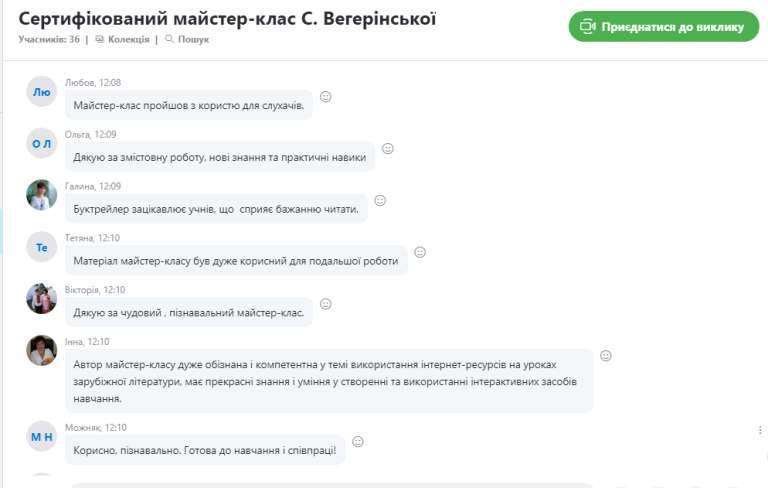
Task: Open the Колекція gallery link
Action: [x=122, y=39]
